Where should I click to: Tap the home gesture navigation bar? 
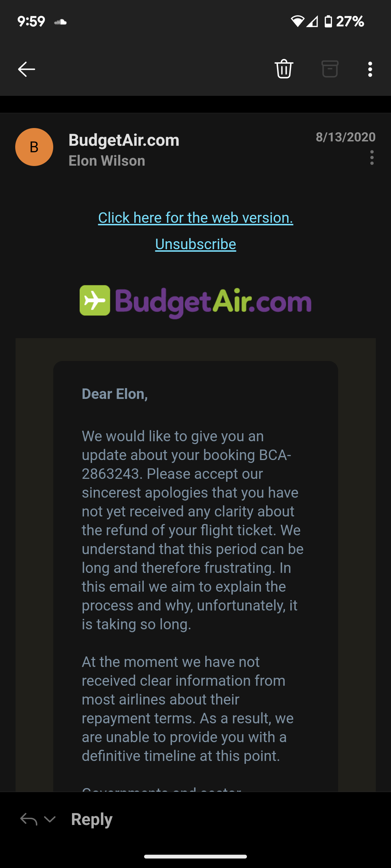(x=195, y=856)
